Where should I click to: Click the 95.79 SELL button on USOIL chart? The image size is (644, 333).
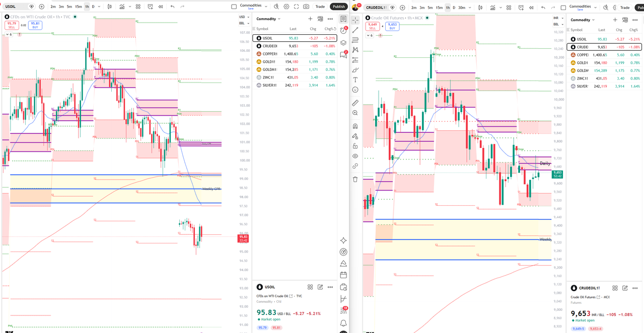coord(12,25)
